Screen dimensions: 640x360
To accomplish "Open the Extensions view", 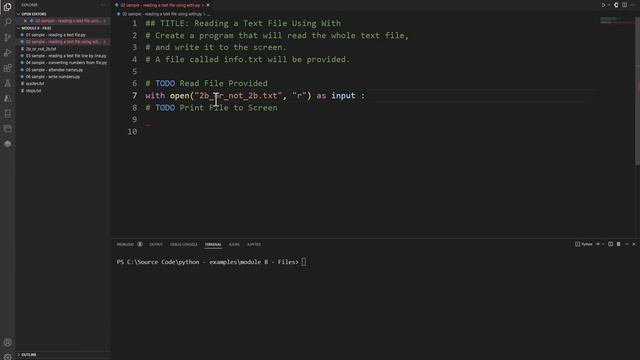I will (x=7, y=68).
